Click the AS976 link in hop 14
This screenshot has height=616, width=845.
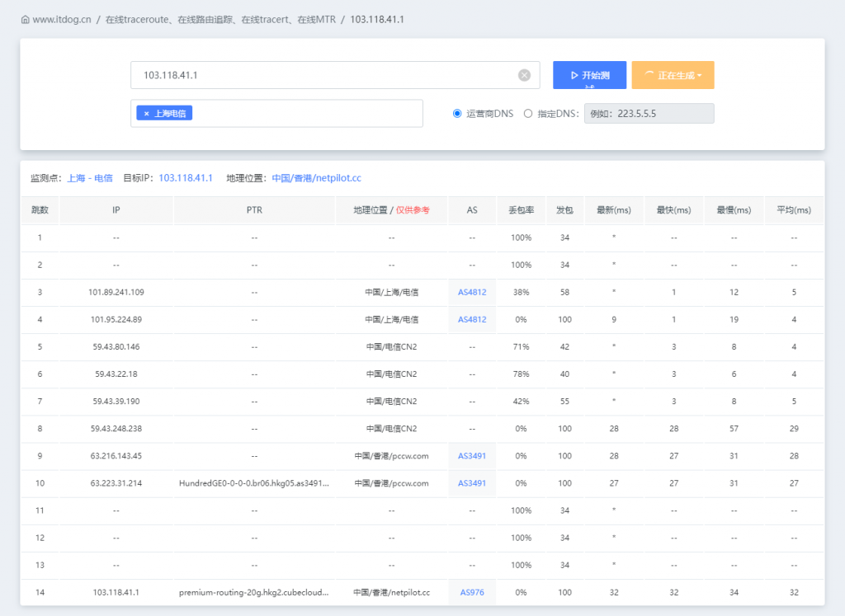click(x=471, y=592)
